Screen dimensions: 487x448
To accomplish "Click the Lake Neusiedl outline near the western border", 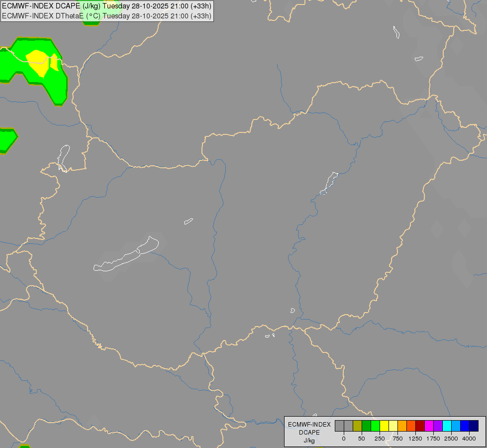I will point(64,158).
